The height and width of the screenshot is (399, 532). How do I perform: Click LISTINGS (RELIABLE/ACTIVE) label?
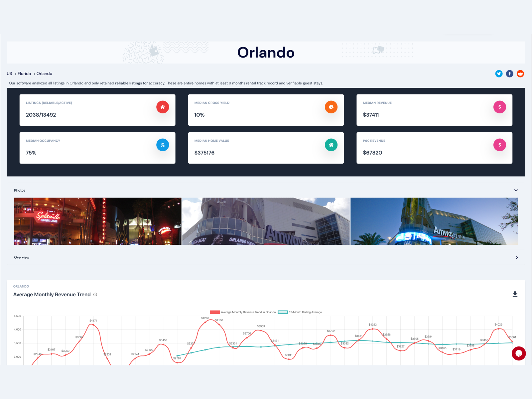[49, 103]
